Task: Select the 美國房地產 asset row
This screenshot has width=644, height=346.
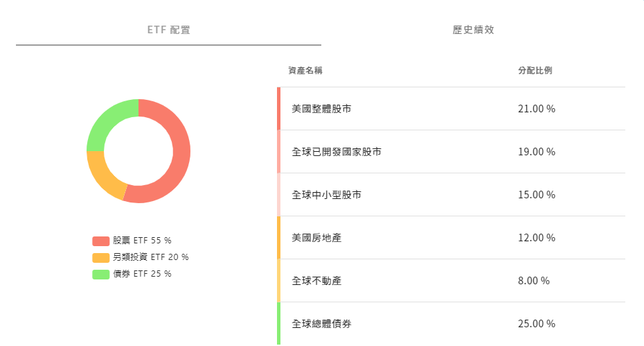Action: coord(451,238)
